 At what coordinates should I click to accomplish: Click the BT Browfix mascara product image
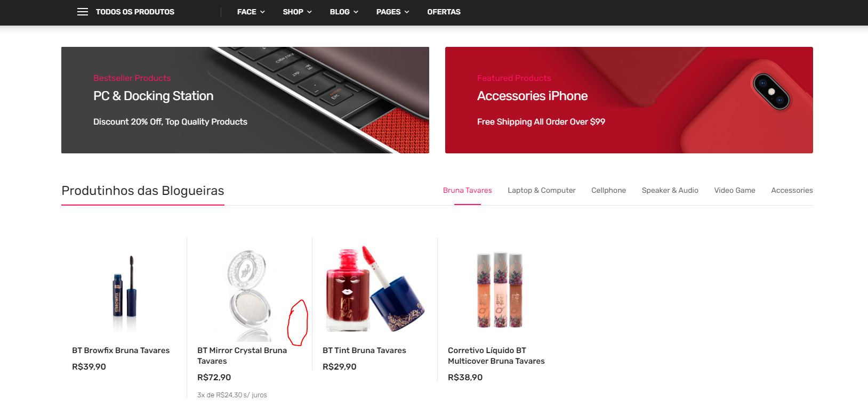(124, 292)
